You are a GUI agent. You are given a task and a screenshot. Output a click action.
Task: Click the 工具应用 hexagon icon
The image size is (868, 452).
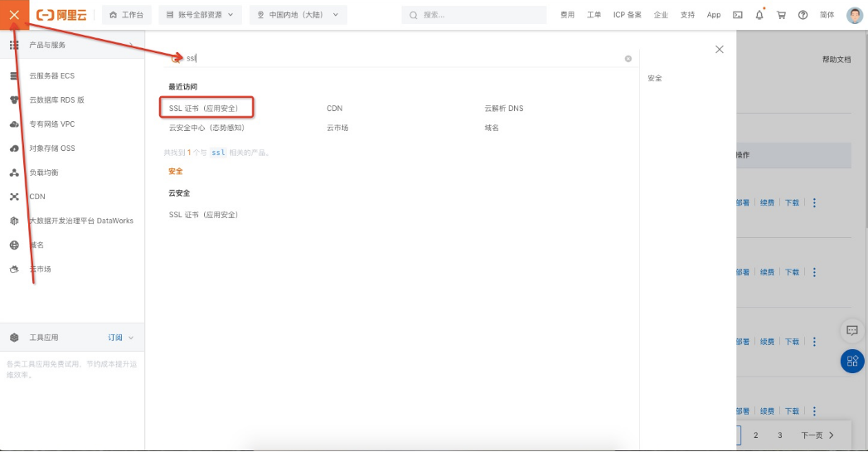click(x=14, y=338)
